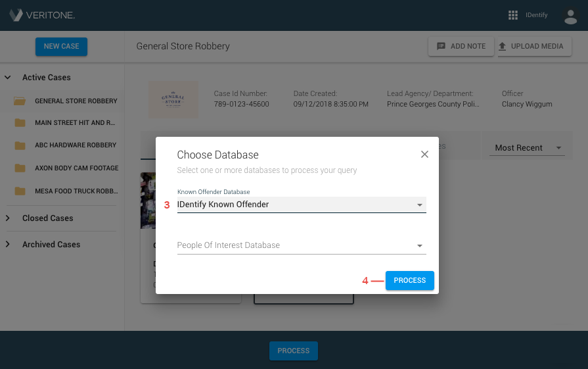Click folder icon for Axon Body Cam Footage
The width and height of the screenshot is (588, 369).
pyautogui.click(x=20, y=168)
